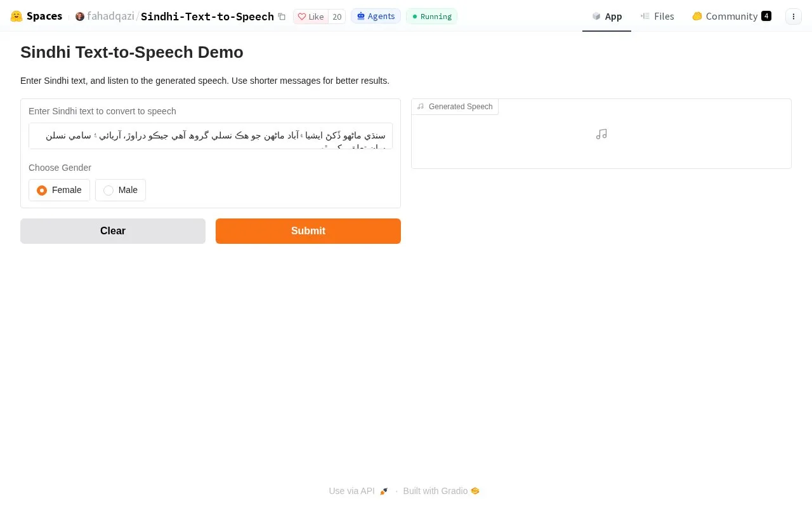
Task: Switch to the App tab
Action: [x=606, y=17]
